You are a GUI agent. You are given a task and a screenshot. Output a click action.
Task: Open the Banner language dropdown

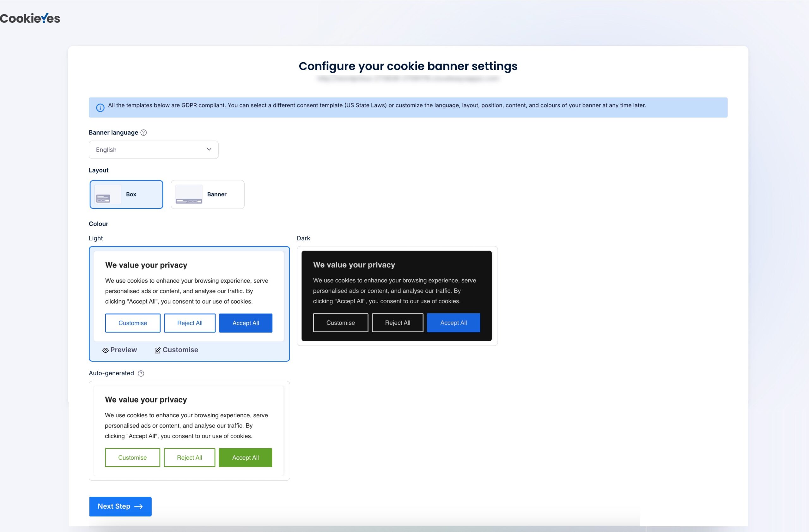(x=153, y=150)
